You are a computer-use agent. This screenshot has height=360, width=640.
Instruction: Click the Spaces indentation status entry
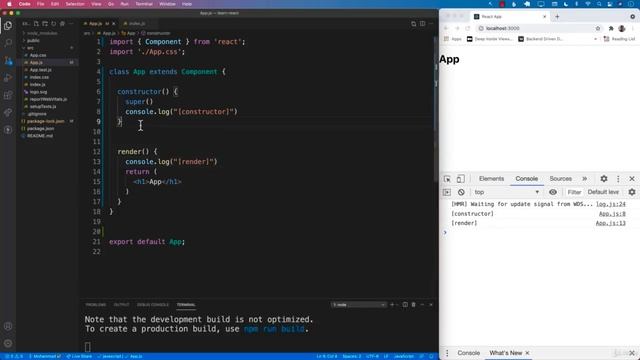click(x=352, y=356)
